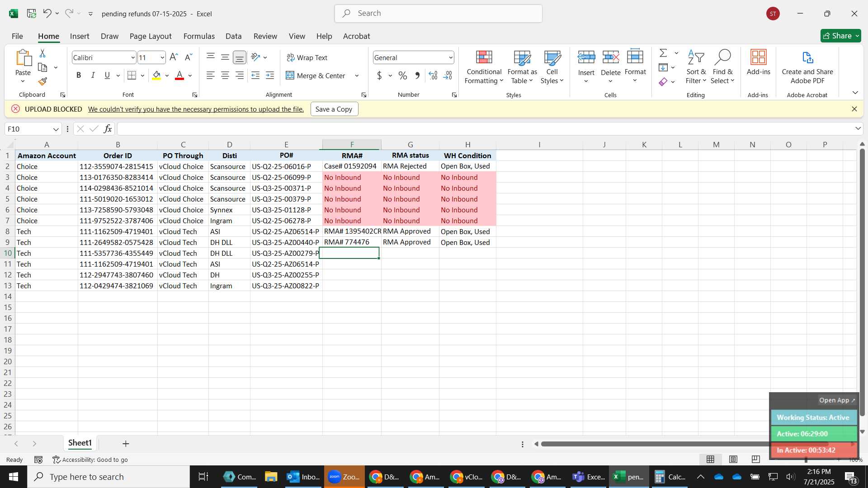Activate the Format Painter brush
868x488 pixels.
point(42,81)
